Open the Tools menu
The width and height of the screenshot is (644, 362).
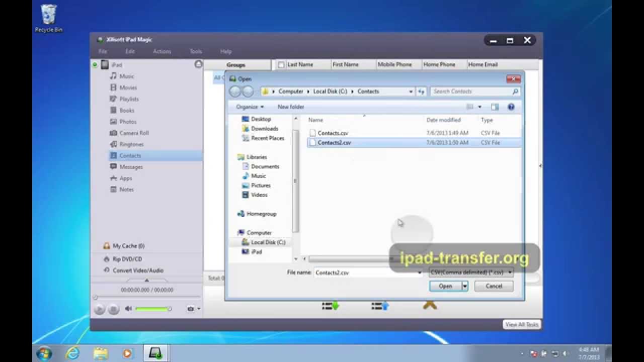(196, 51)
